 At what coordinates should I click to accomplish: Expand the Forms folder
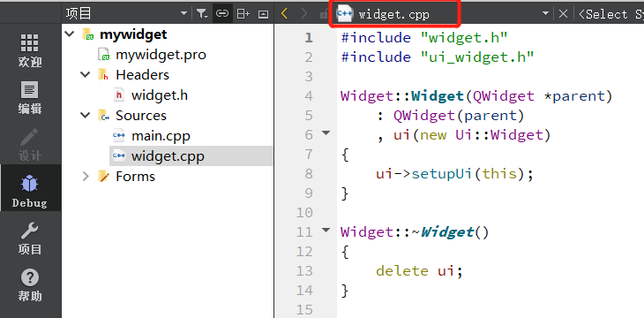[86, 177]
